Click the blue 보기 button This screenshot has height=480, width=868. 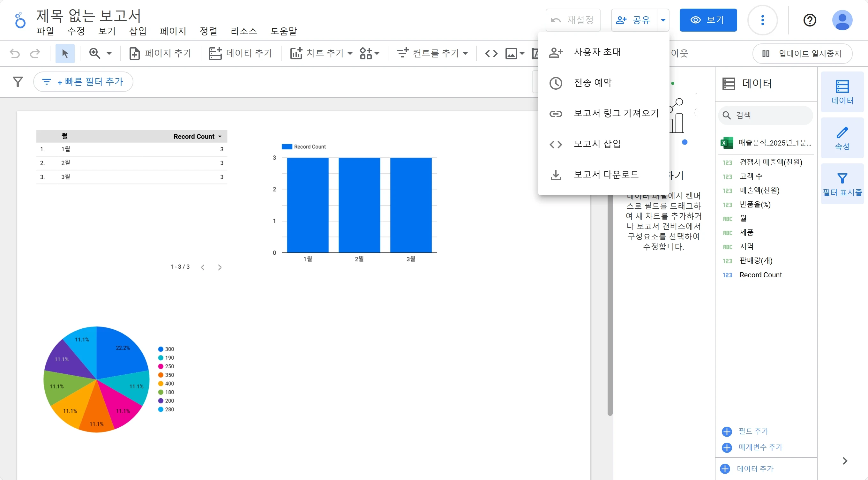click(708, 20)
